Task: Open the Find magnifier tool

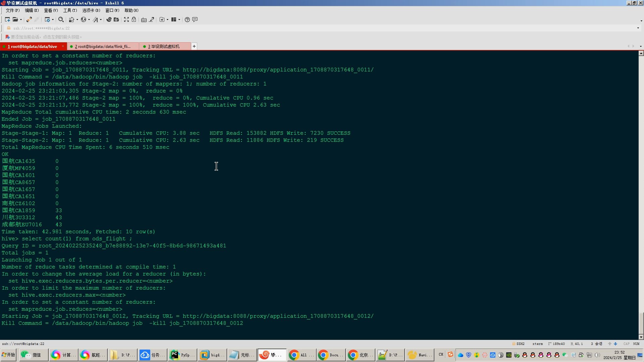Action: (x=61, y=19)
